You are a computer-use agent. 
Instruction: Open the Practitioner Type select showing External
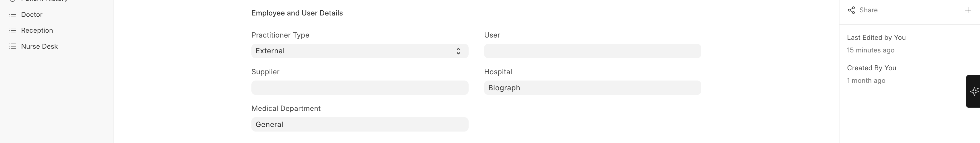tap(354, 51)
